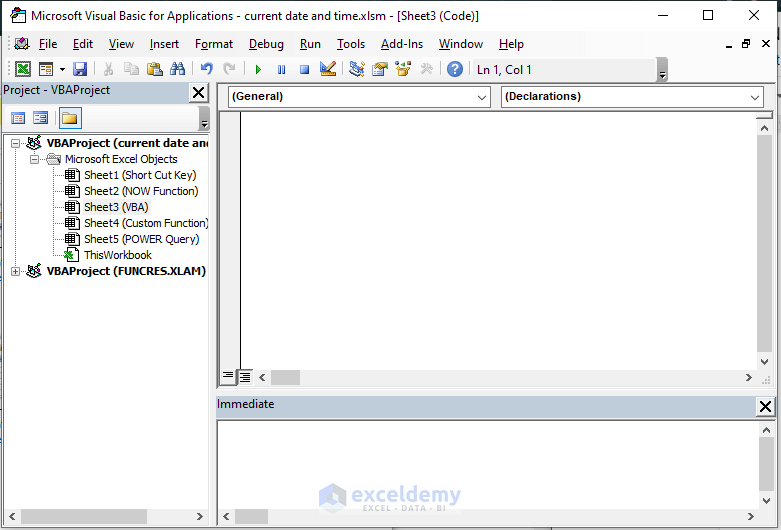781x530 pixels.
Task: Select VBAProject (FUNCRES.XLAM) project
Action: (x=126, y=271)
